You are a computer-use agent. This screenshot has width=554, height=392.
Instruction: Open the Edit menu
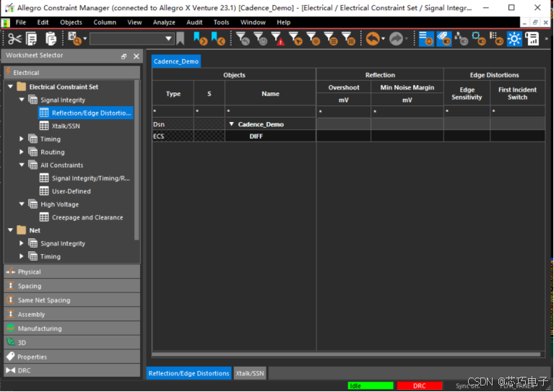point(43,22)
